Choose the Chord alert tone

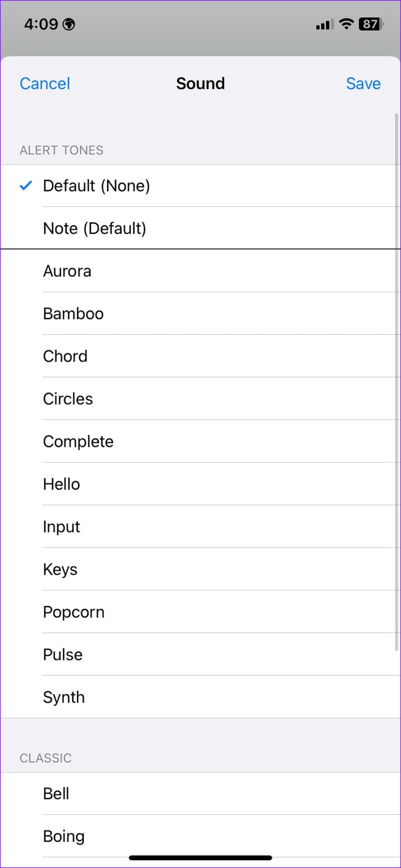point(200,356)
